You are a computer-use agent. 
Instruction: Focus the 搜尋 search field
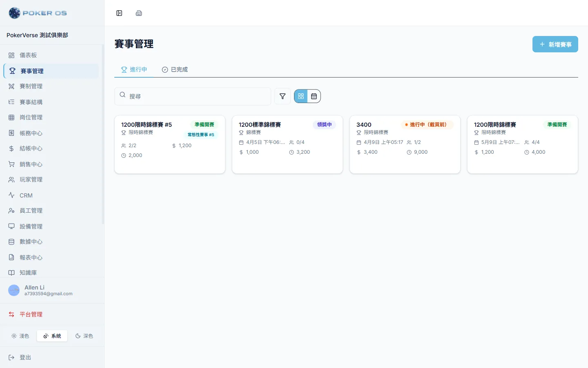tap(193, 96)
